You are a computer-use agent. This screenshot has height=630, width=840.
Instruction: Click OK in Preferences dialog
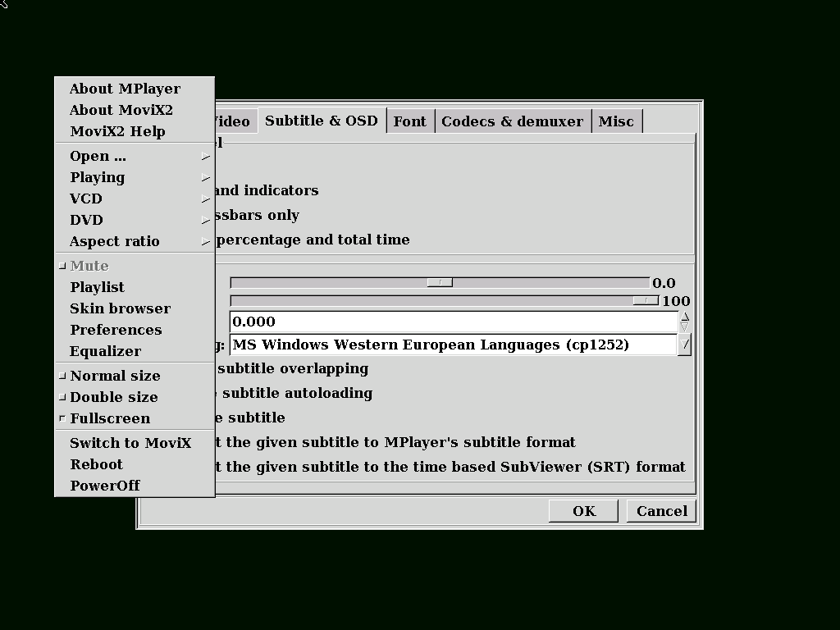point(583,511)
